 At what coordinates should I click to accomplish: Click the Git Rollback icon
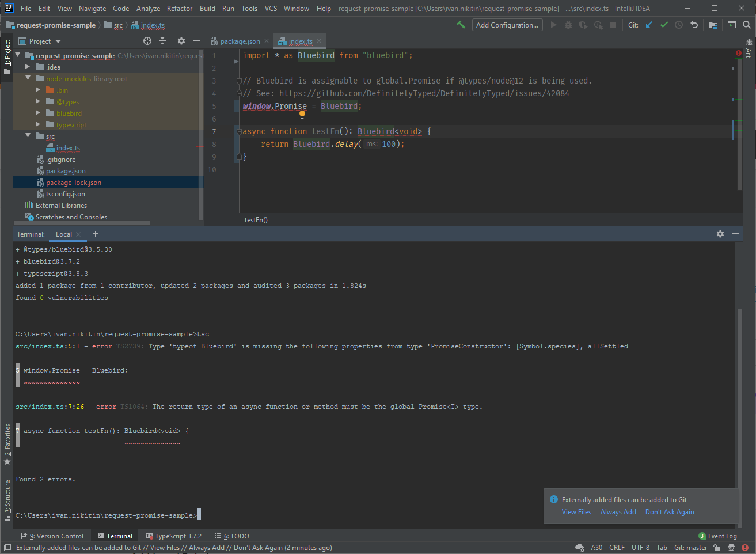pos(694,25)
